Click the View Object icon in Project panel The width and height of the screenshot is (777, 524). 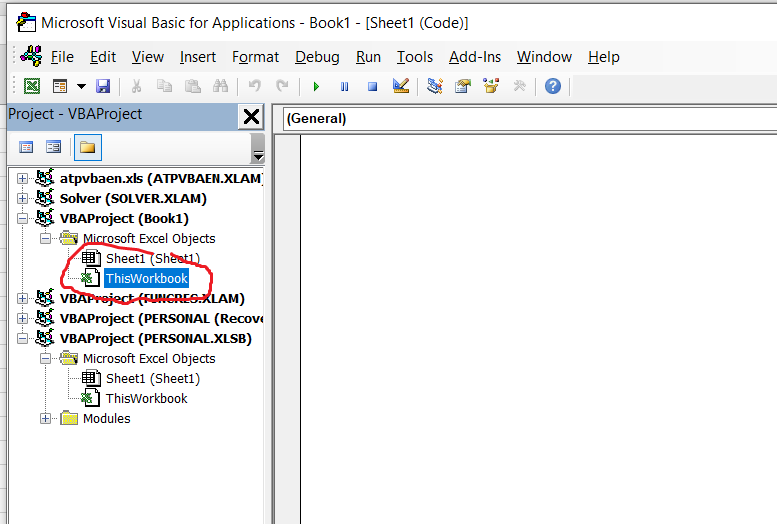[53, 147]
